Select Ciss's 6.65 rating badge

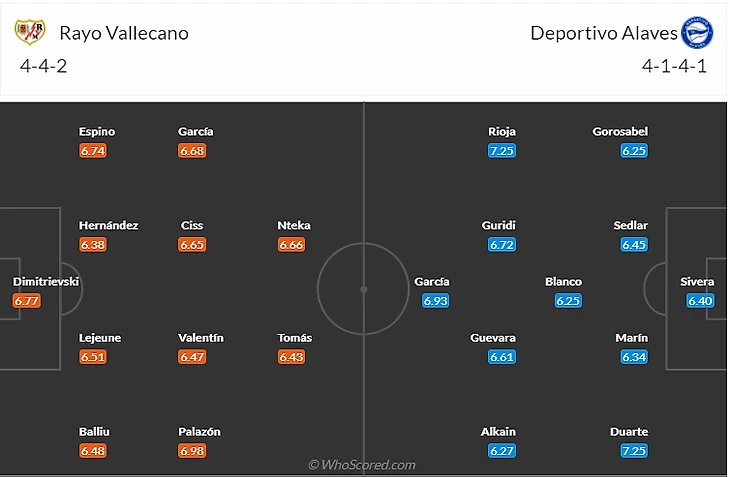[192, 244]
